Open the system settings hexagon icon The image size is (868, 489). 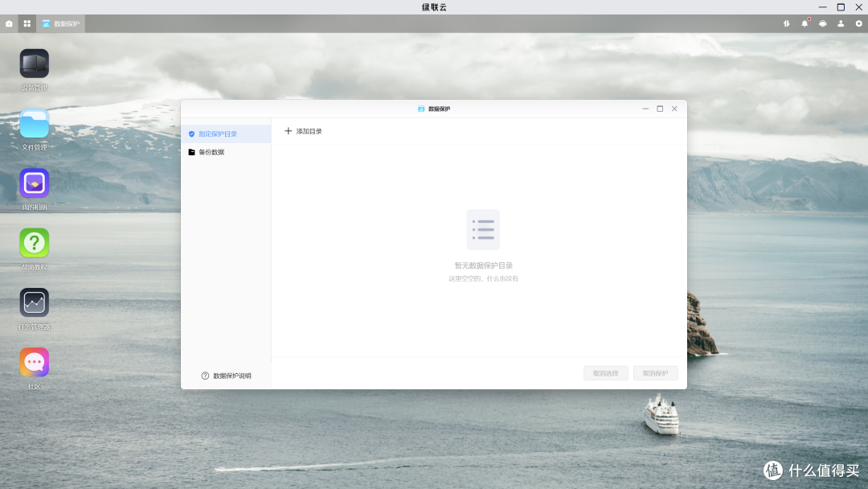pos(858,24)
